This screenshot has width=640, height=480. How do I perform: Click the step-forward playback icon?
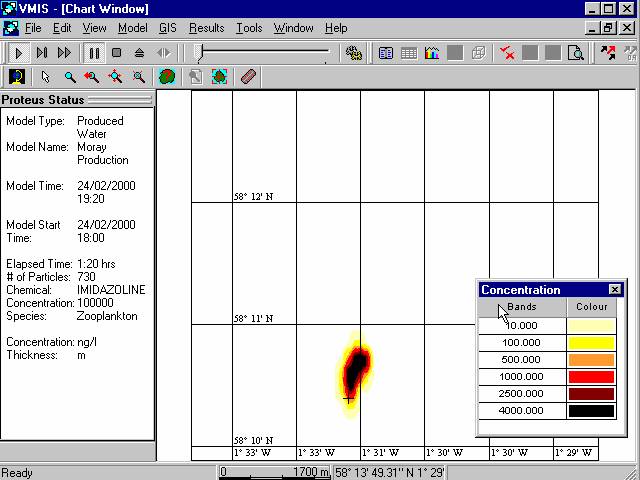click(42, 53)
